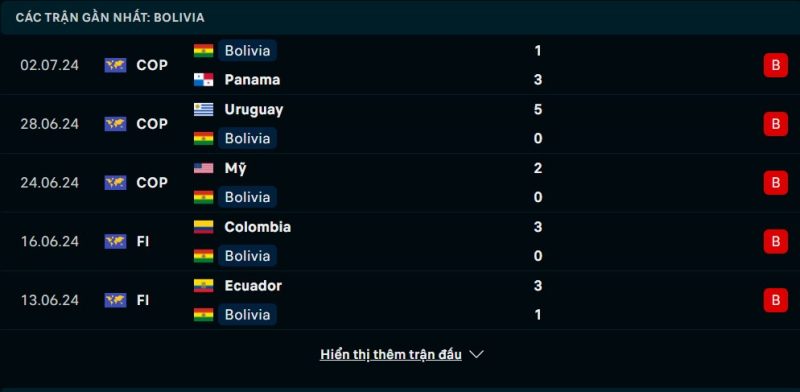Click red B result badge for Uruguay match
Image resolution: width=800 pixels, height=392 pixels.
pyautogui.click(x=776, y=124)
